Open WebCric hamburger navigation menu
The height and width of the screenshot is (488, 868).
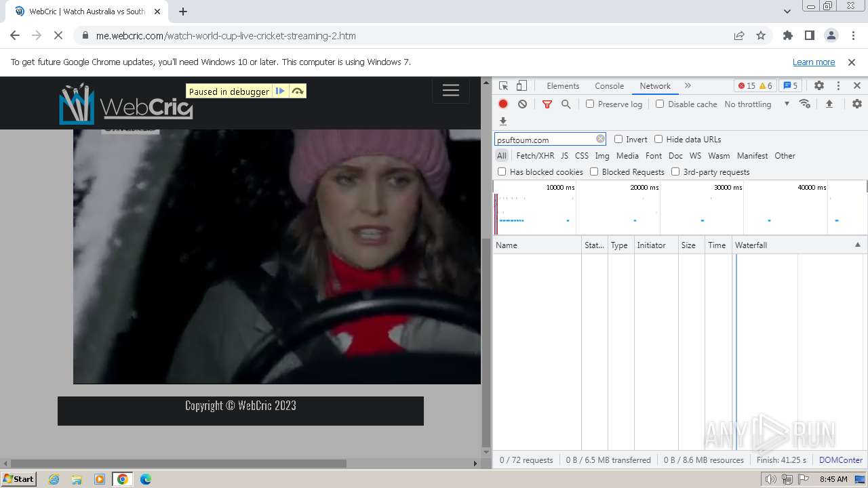pyautogui.click(x=451, y=91)
